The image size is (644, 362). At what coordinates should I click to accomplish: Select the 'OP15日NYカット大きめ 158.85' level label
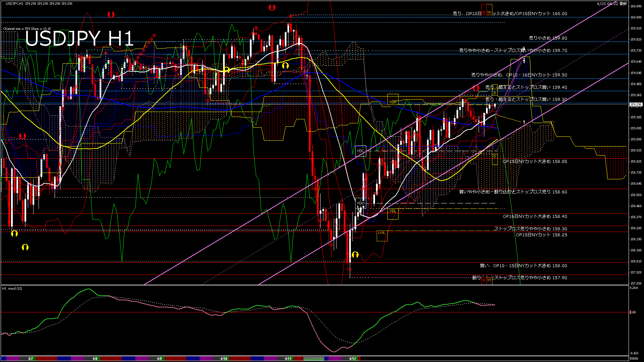tap(535, 162)
